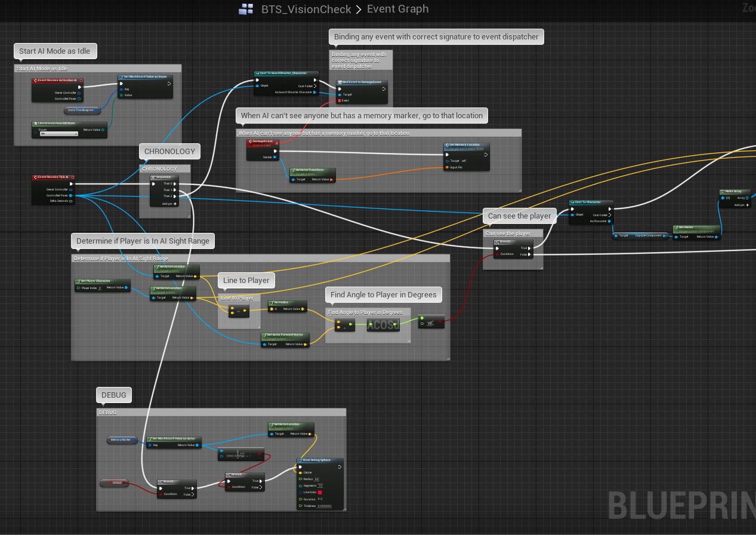Click the Thickness value field on Draw Debug Sphere
The width and height of the screenshot is (756, 535).
click(324, 506)
